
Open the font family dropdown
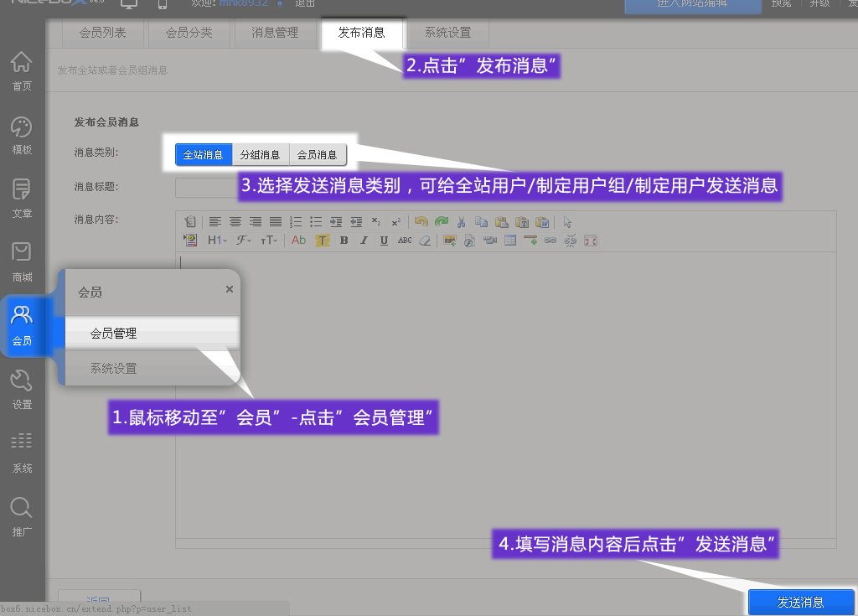(x=243, y=241)
